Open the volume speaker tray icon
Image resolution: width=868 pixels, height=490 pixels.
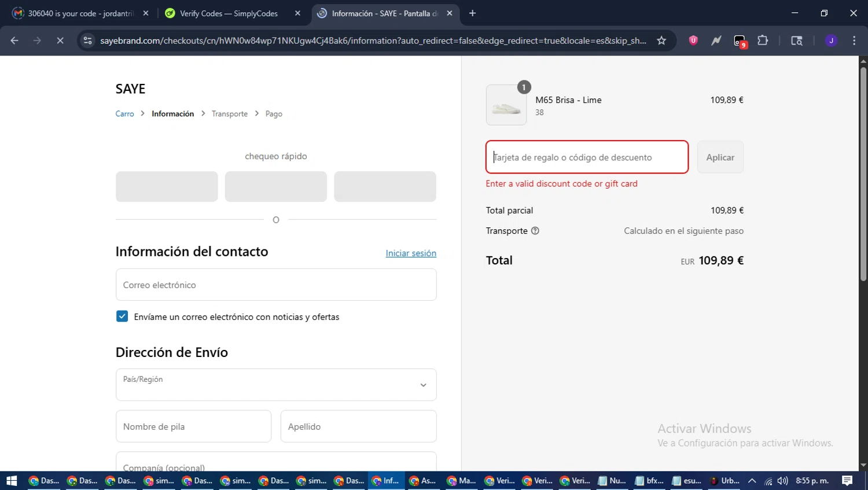pos(783,481)
